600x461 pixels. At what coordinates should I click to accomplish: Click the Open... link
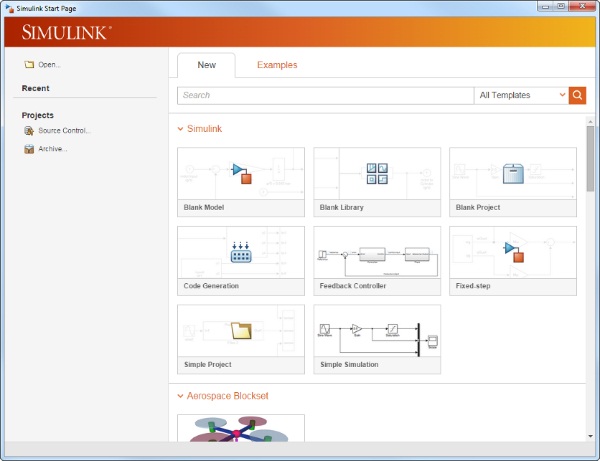[x=49, y=65]
